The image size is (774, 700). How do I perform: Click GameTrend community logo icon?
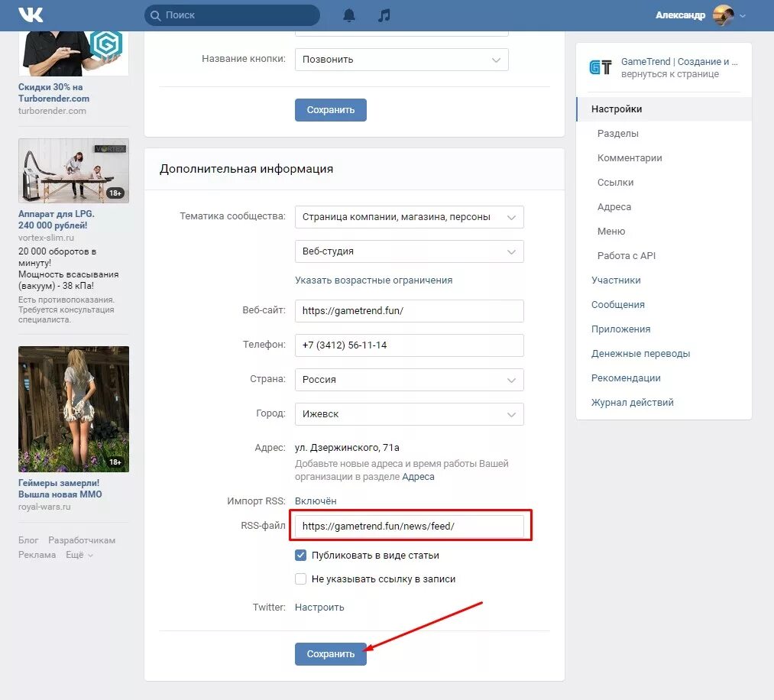pos(601,67)
